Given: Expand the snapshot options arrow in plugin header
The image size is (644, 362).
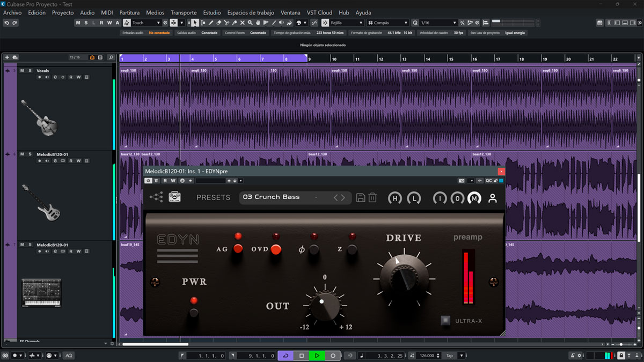Looking at the screenshot, I should point(471,181).
